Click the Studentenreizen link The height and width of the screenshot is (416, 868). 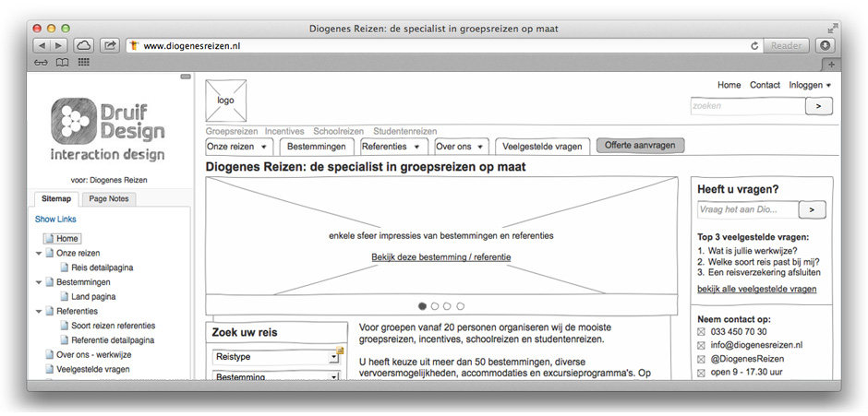tap(404, 132)
